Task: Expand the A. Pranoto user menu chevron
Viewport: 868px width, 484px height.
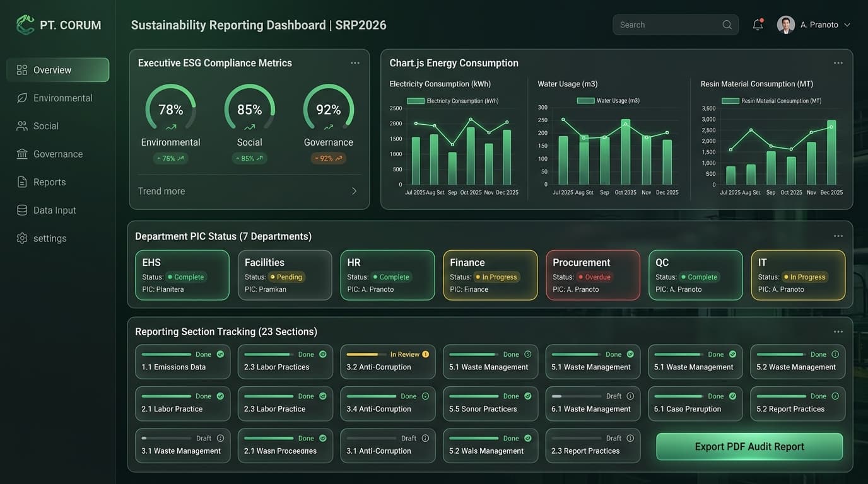Action: [x=847, y=25]
